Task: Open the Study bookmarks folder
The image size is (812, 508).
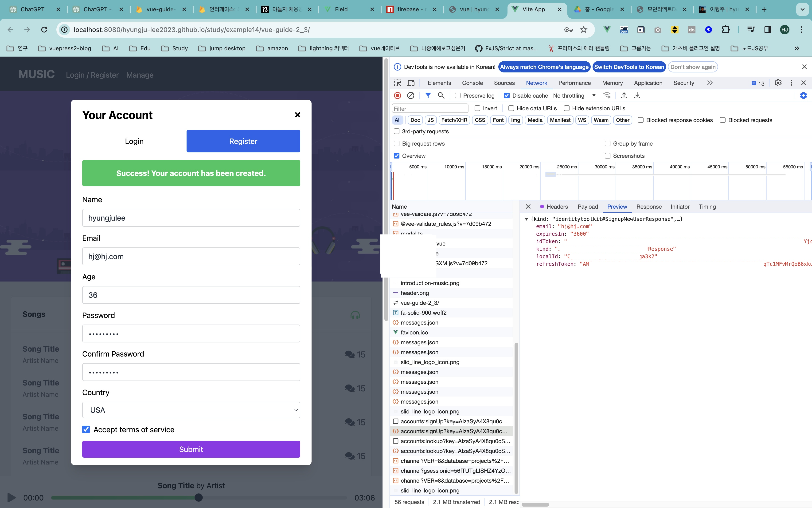Action: (x=174, y=48)
